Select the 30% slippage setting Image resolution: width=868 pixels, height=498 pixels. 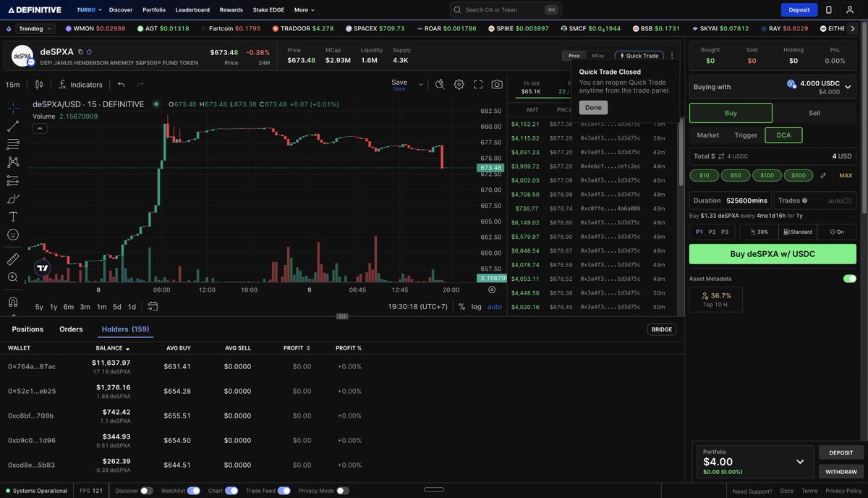click(759, 232)
